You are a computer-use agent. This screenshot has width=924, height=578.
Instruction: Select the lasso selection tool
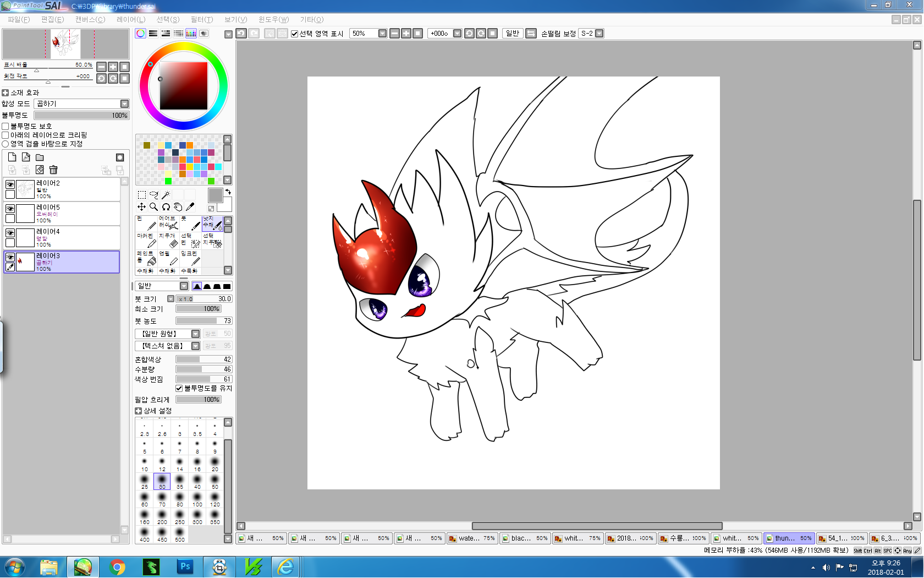[153, 195]
